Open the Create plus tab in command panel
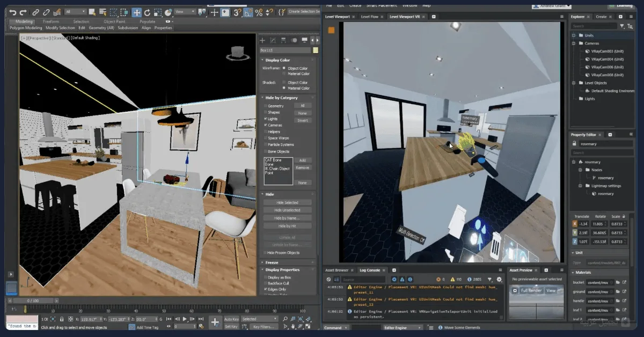 262,40
